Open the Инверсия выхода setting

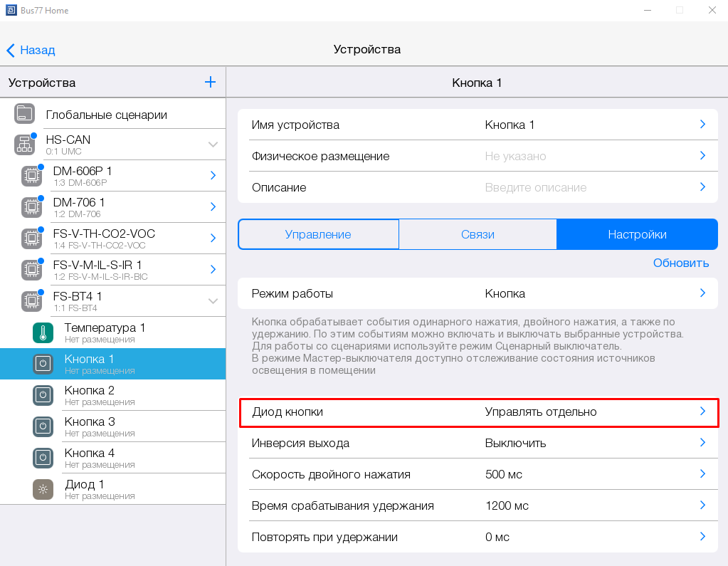(477, 443)
